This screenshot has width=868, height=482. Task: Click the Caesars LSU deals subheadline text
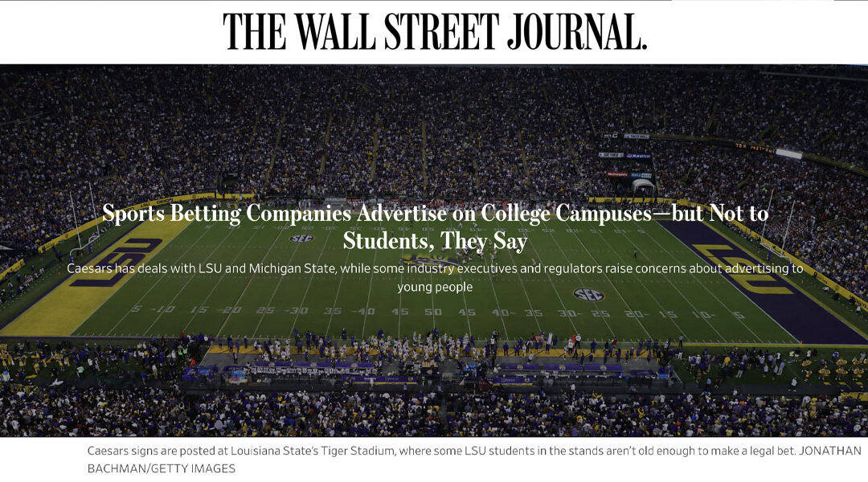[x=435, y=277]
